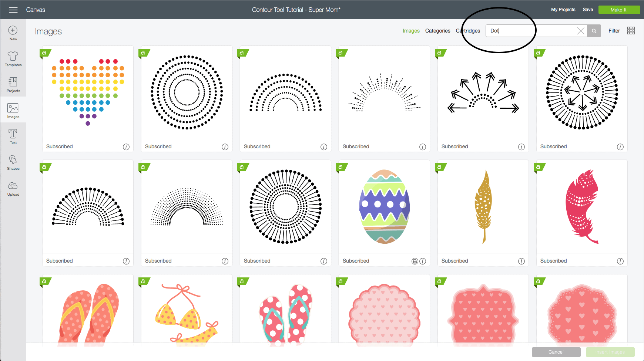The image size is (644, 361).
Task: Toggle the grid view icon
Action: [631, 31]
